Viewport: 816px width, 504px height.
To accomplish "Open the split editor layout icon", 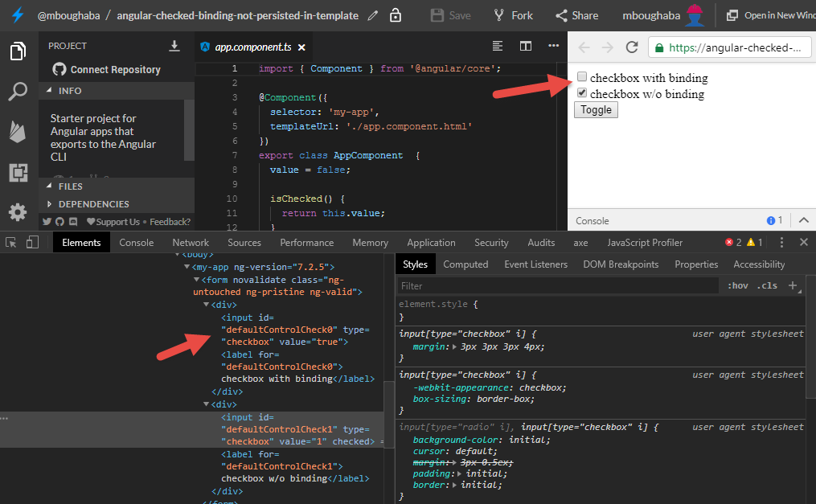I will (x=525, y=47).
